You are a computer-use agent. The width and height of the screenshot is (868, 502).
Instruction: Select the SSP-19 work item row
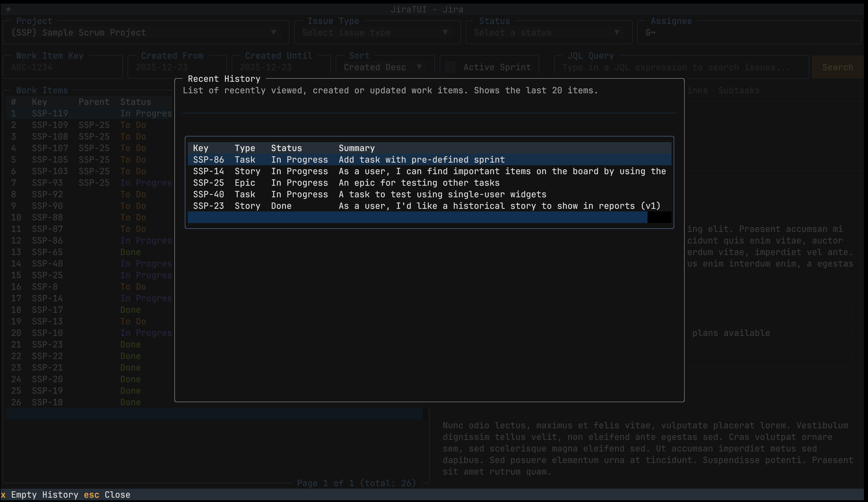[89, 391]
